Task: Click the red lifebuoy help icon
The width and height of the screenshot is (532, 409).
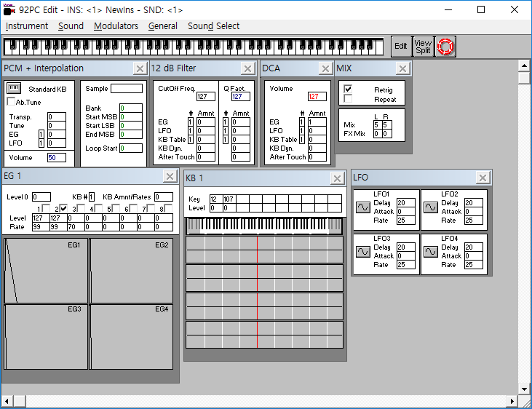Action: pyautogui.click(x=445, y=46)
